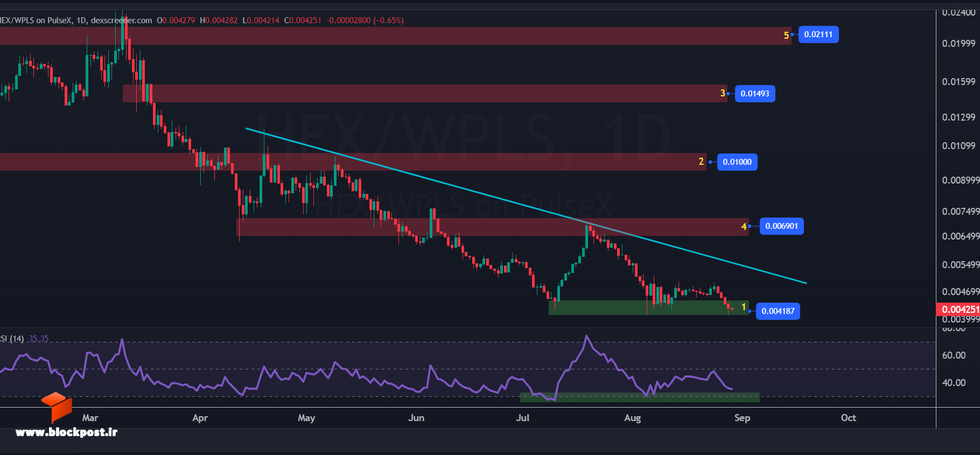
Task: Click the Jul label on time axis
Action: [522, 418]
